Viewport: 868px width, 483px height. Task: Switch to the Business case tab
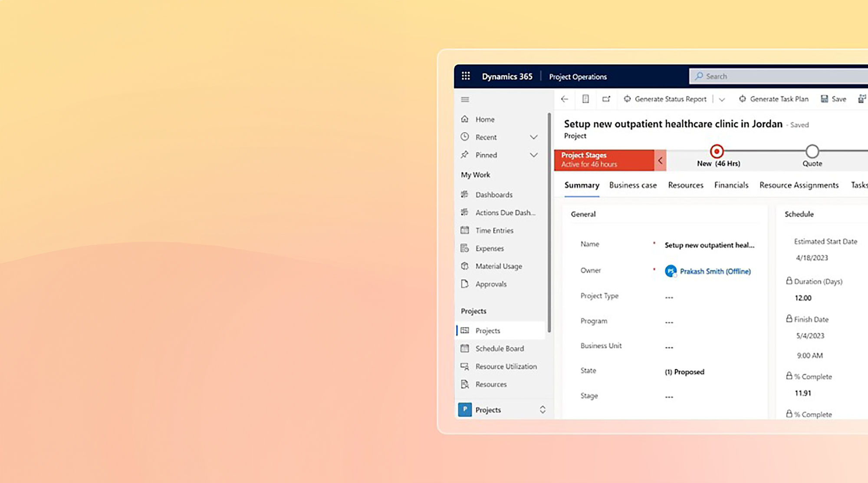pyautogui.click(x=633, y=185)
